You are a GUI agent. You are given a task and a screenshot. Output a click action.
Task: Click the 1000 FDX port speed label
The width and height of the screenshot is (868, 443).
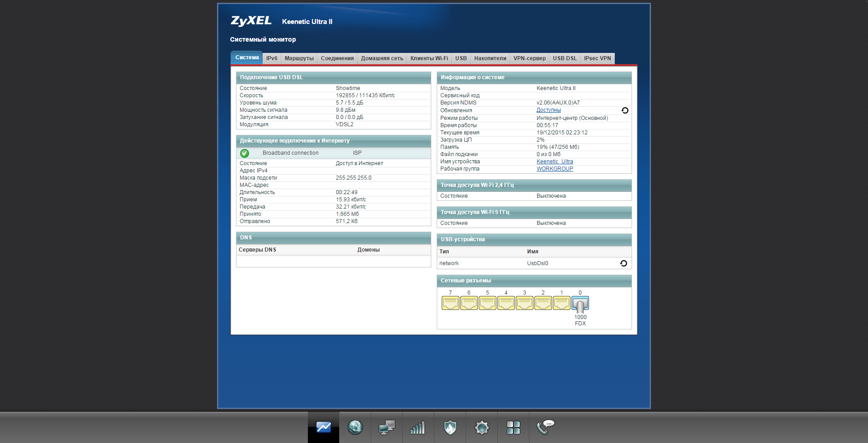click(580, 320)
